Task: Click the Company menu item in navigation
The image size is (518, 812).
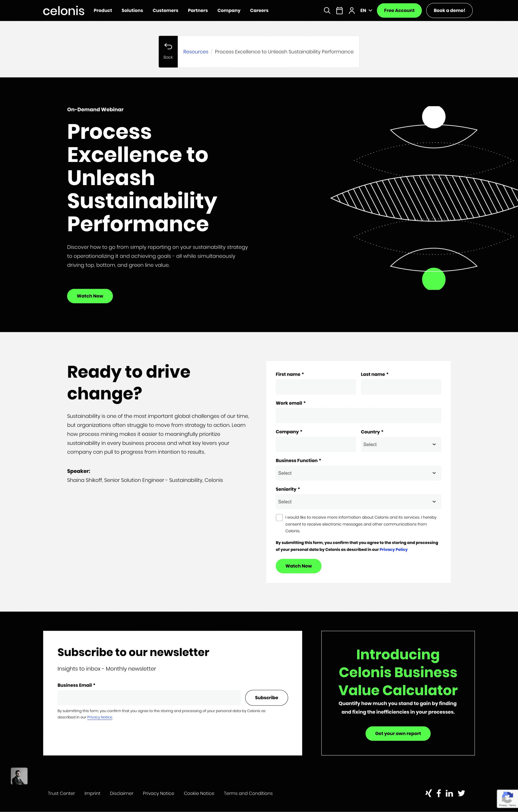Action: click(x=229, y=10)
